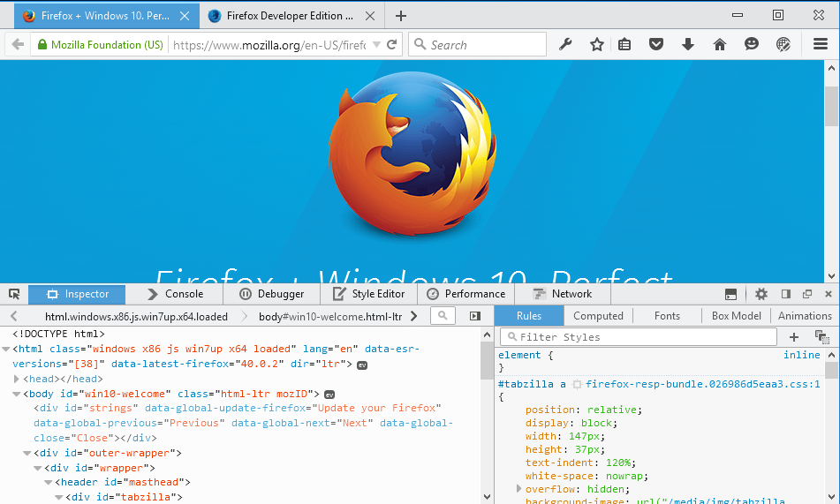
Task: Open the Firefox hamburger menu
Action: tap(821, 44)
